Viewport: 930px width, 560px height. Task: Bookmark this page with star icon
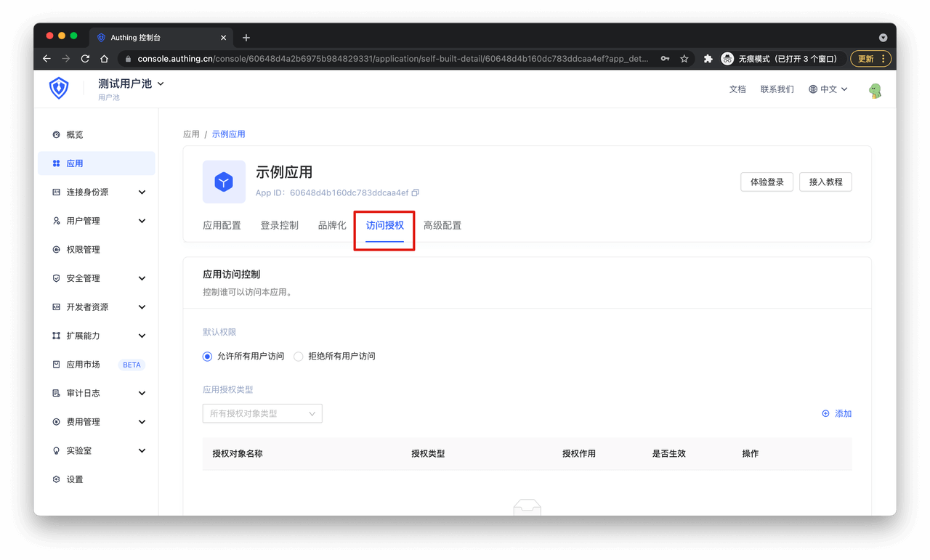click(684, 59)
